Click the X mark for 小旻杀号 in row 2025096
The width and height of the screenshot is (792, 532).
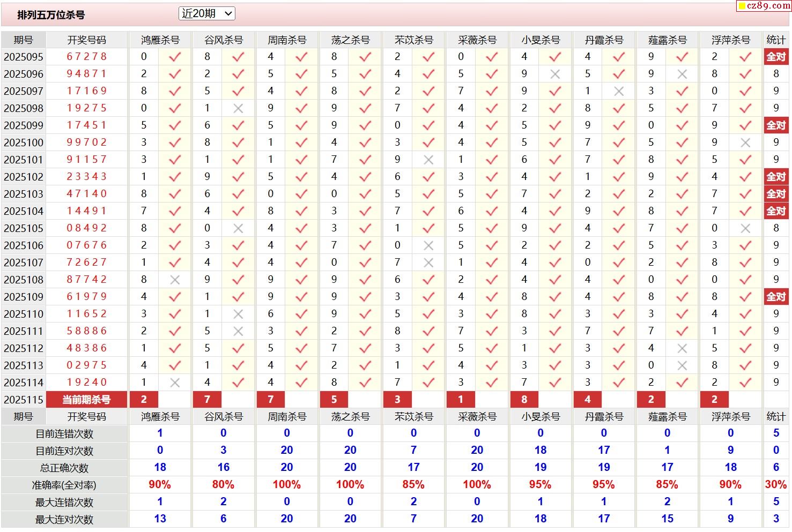click(x=555, y=74)
